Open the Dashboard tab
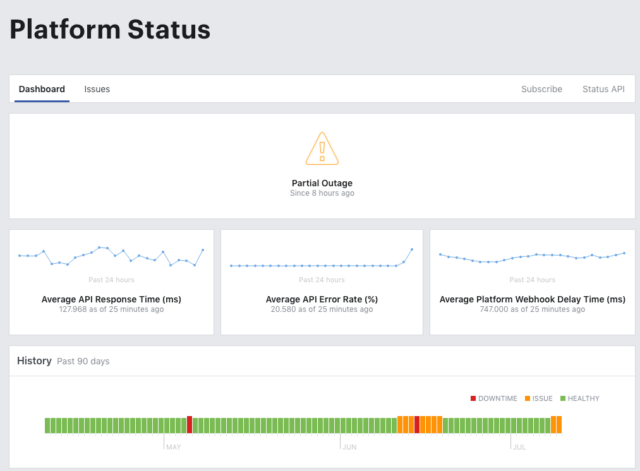Image resolution: width=640 pixels, height=471 pixels. pos(42,89)
